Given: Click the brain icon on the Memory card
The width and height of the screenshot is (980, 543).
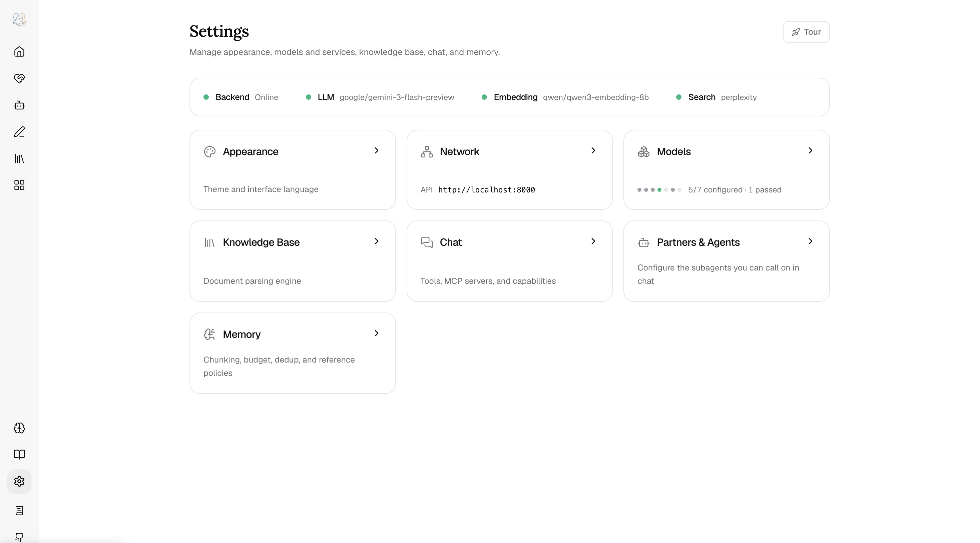Looking at the screenshot, I should tap(209, 334).
